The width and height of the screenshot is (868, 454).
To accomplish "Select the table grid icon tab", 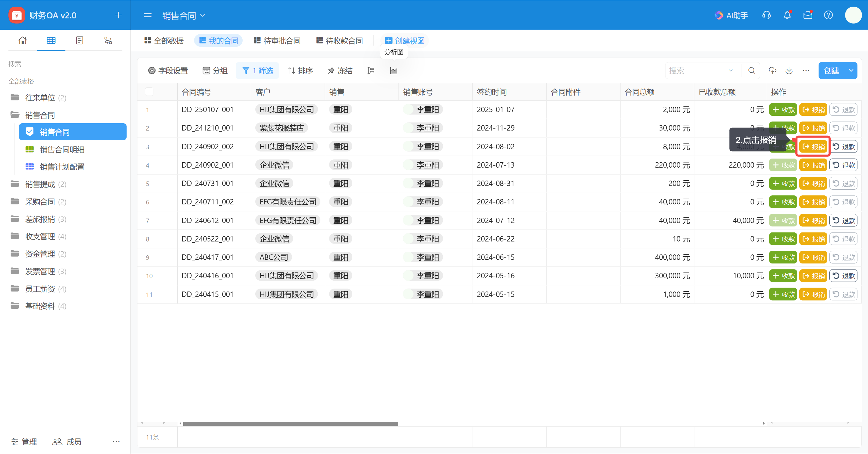I will click(x=51, y=40).
